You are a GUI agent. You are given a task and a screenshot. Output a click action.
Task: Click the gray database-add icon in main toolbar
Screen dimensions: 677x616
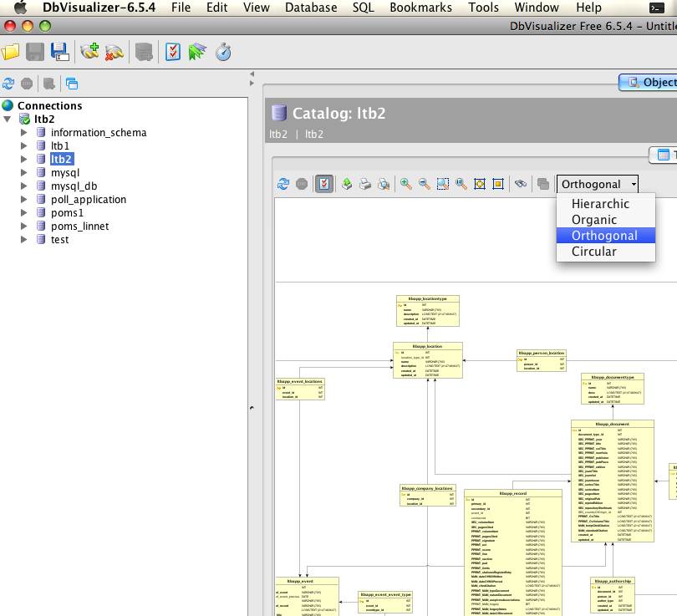(144, 52)
